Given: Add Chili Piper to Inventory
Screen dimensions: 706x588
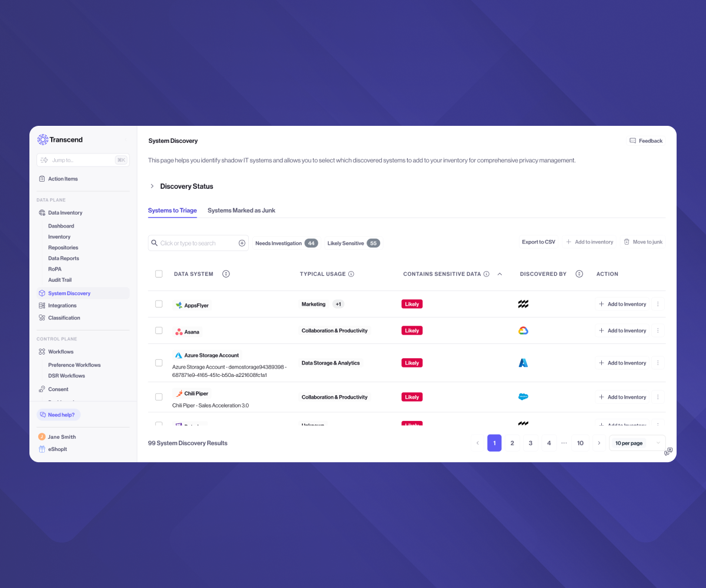Looking at the screenshot, I should click(622, 397).
